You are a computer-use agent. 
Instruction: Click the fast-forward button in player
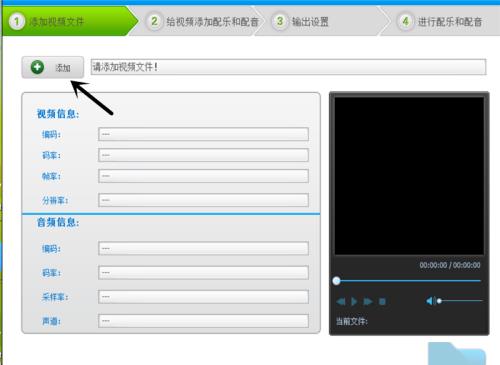point(368,302)
